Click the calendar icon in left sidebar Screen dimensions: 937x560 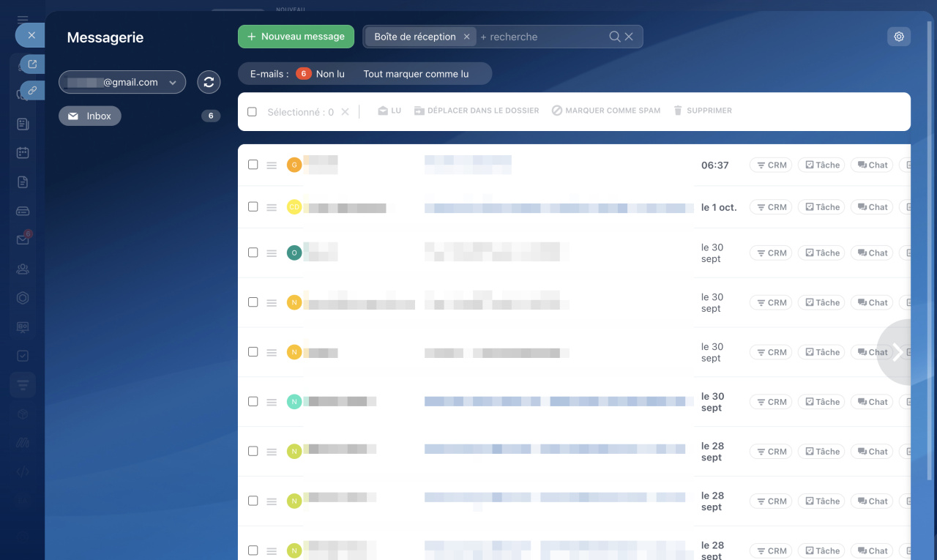[23, 152]
